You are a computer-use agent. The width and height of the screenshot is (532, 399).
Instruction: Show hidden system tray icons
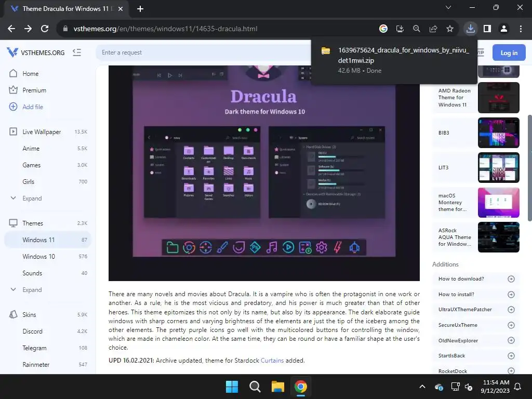[422, 387]
